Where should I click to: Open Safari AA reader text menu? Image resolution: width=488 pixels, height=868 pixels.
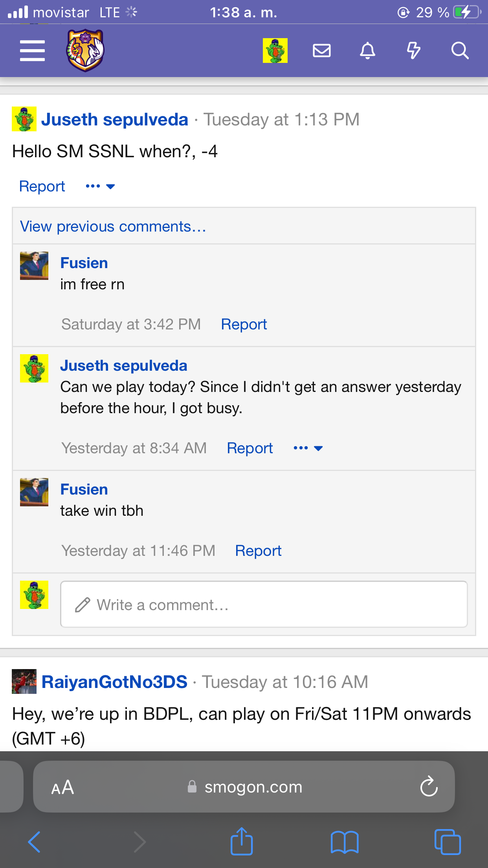point(63,787)
